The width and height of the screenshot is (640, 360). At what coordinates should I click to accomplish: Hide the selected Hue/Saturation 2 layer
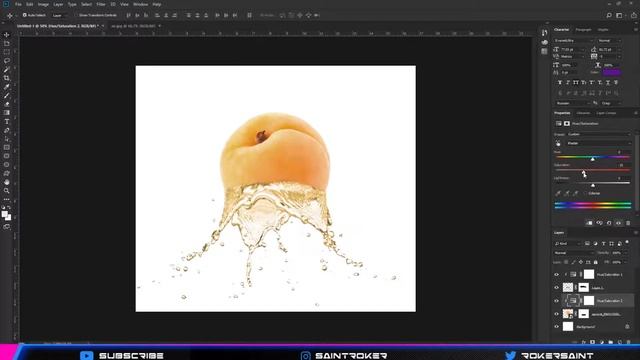point(556,301)
